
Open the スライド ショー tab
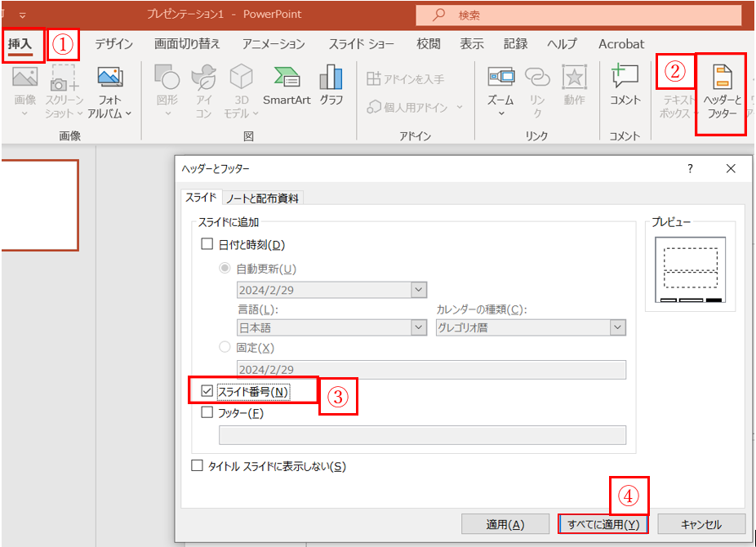point(361,44)
